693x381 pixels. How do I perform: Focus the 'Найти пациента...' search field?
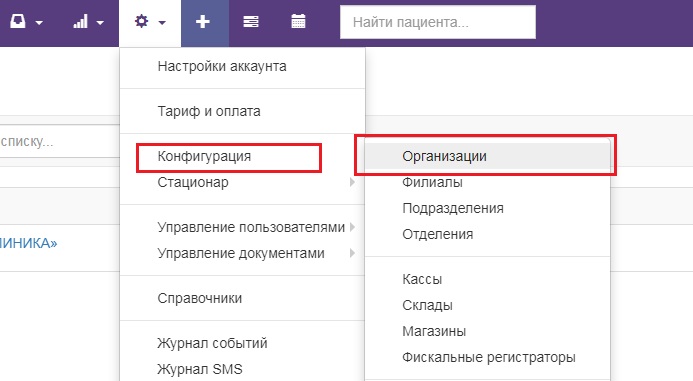[438, 22]
